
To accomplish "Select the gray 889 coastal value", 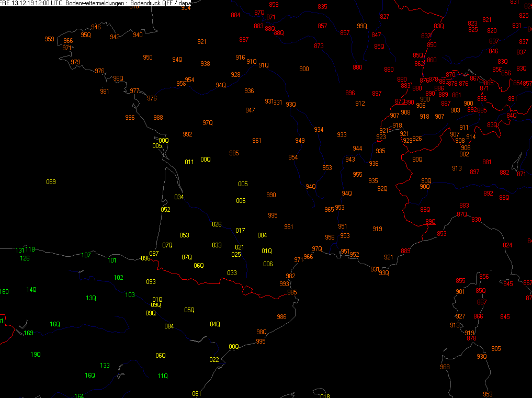I will coord(405,251).
